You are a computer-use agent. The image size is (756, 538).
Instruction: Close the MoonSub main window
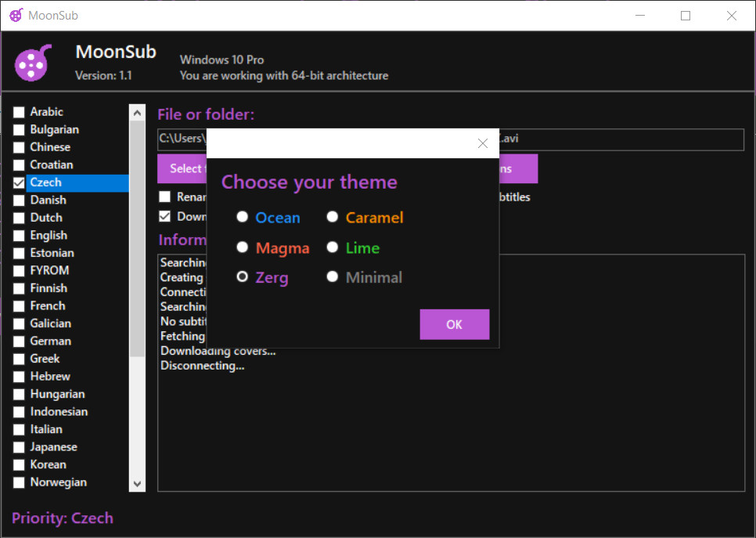pos(732,16)
